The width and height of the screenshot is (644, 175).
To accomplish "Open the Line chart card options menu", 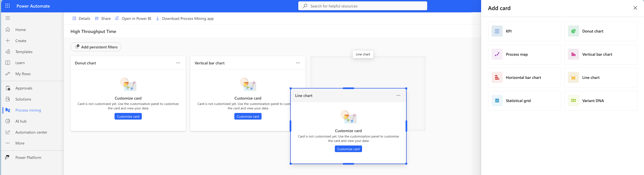I will pos(398,95).
